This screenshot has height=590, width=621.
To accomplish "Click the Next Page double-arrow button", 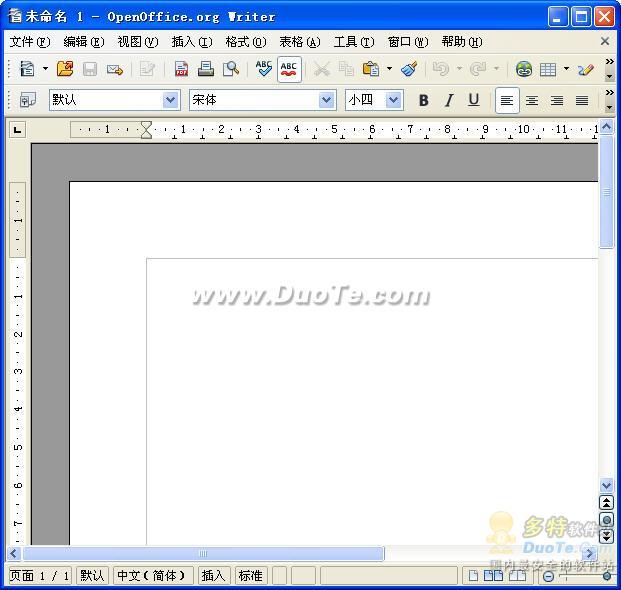I will [606, 536].
